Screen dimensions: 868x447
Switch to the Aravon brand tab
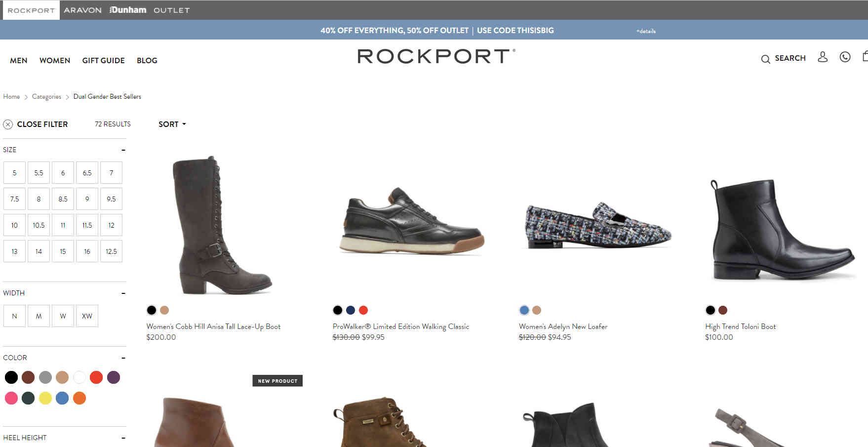point(82,10)
